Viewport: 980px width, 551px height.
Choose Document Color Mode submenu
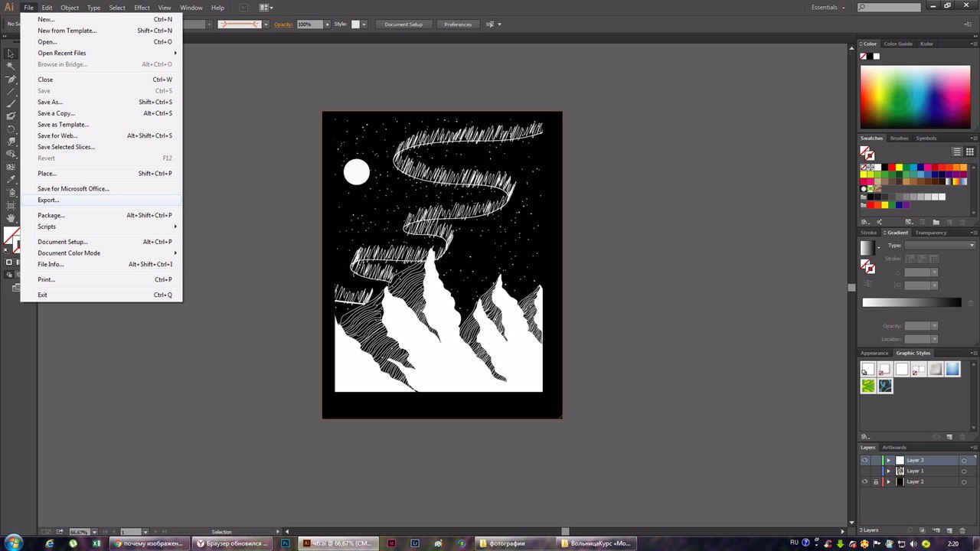click(102, 253)
